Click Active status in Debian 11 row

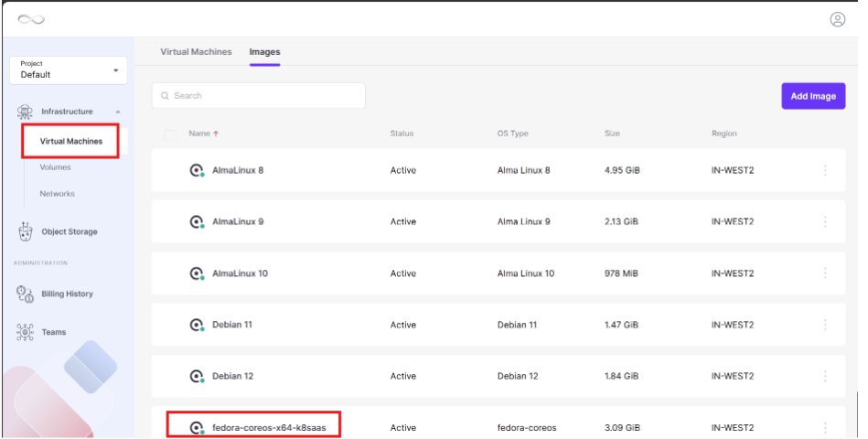pos(403,325)
